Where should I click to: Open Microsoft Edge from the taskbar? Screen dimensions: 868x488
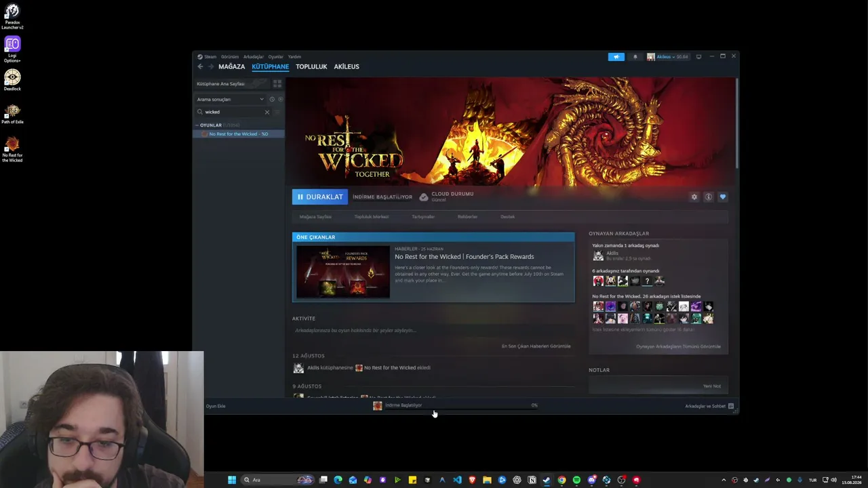click(x=338, y=480)
